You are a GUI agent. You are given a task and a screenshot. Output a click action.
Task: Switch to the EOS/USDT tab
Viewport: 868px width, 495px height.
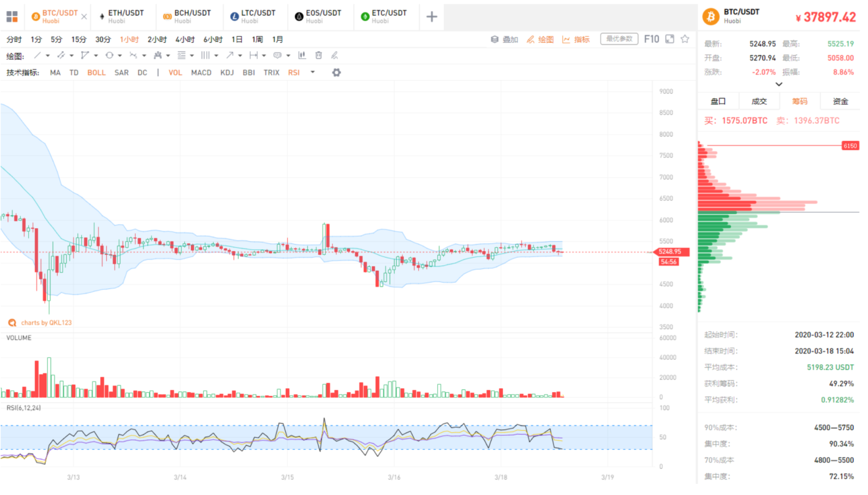tap(321, 16)
